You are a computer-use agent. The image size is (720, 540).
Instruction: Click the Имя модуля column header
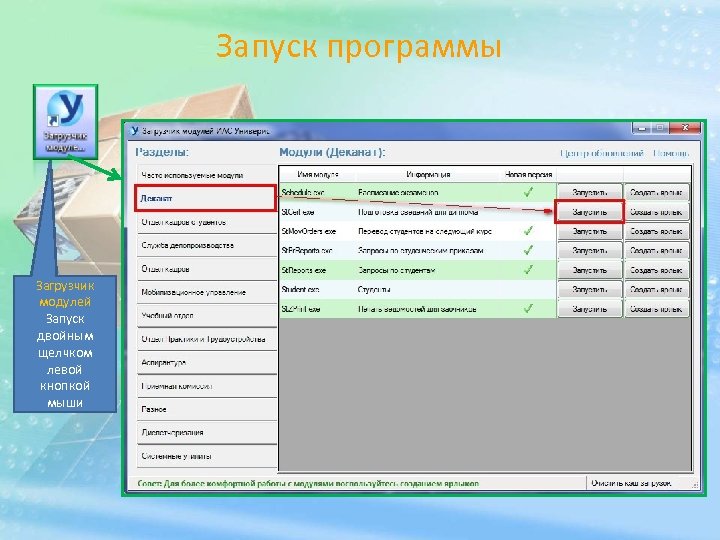[x=318, y=174]
